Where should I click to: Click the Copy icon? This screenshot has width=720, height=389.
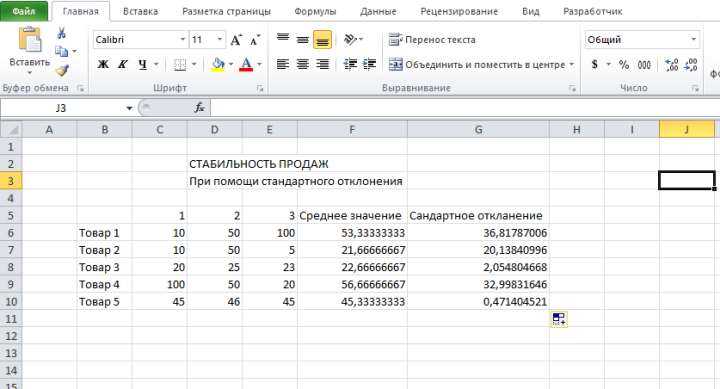[61, 51]
